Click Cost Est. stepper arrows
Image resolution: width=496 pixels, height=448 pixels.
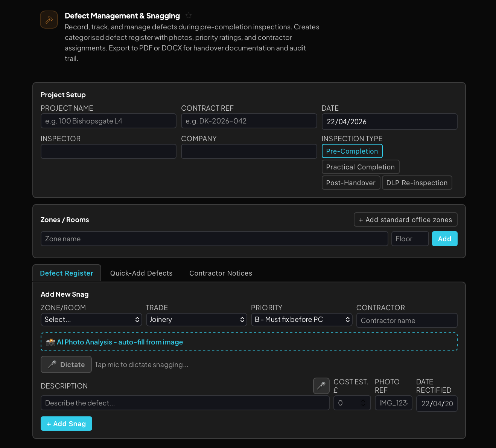(363, 403)
